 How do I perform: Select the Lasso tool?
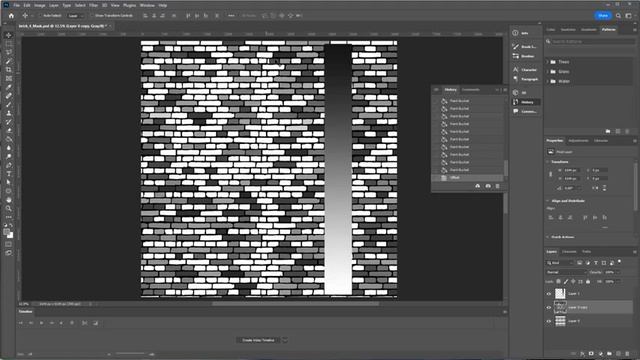coord(9,52)
